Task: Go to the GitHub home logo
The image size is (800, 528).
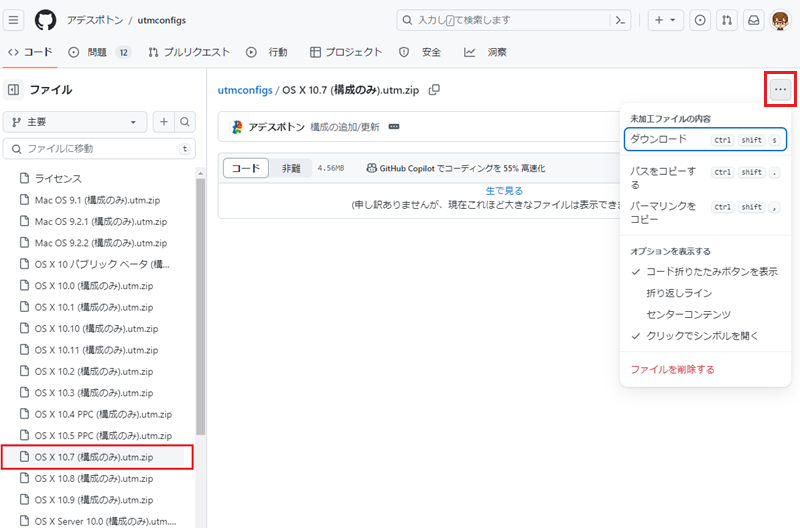Action: click(x=45, y=20)
